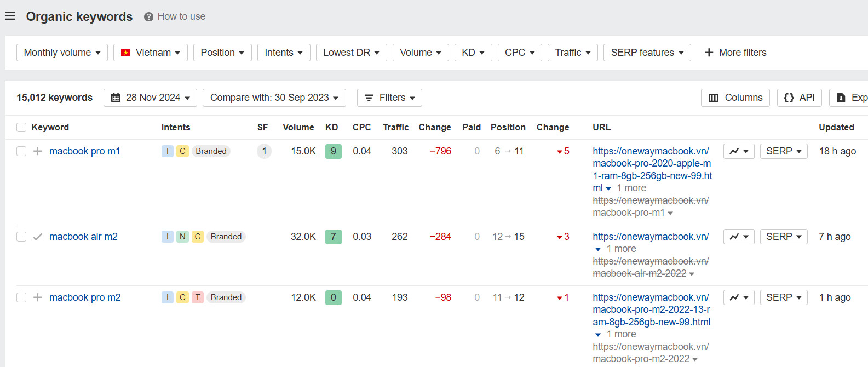868x367 pixels.
Task: Click the How to use help icon
Action: tap(148, 17)
